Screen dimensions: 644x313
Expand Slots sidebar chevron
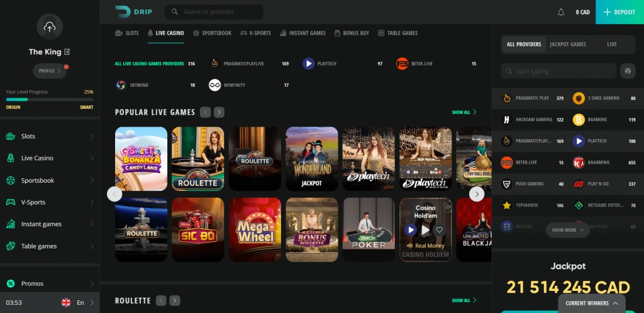click(92, 136)
